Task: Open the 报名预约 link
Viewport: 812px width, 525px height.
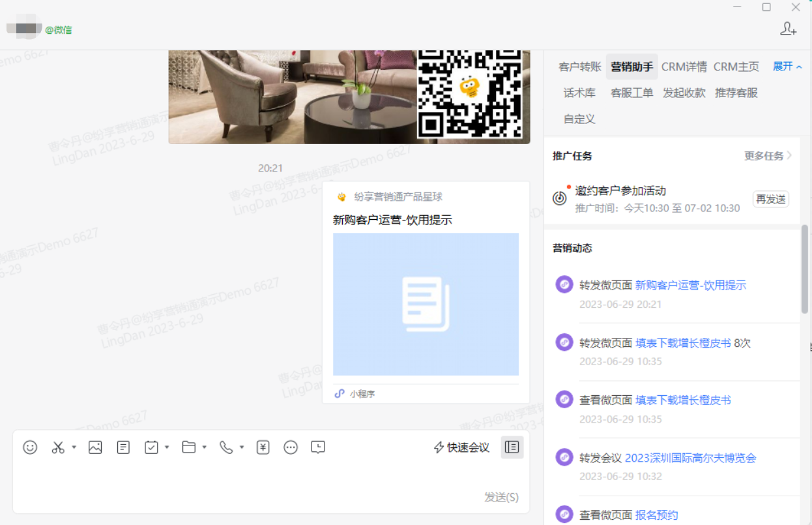Action: 657,515
